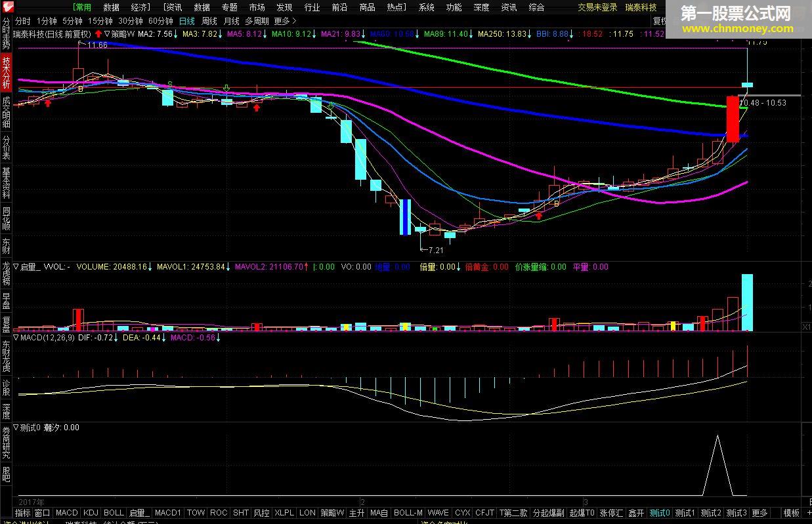The image size is (812, 524).
Task: Open the 前沿 menu
Action: point(339,7)
